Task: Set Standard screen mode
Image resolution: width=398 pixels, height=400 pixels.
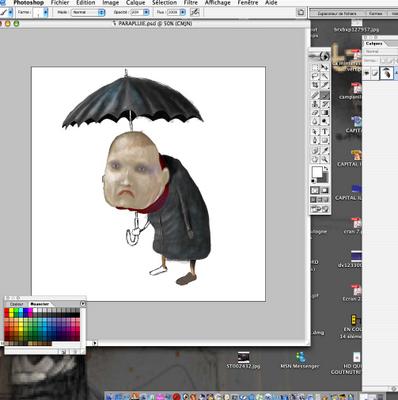Action: click(x=313, y=200)
